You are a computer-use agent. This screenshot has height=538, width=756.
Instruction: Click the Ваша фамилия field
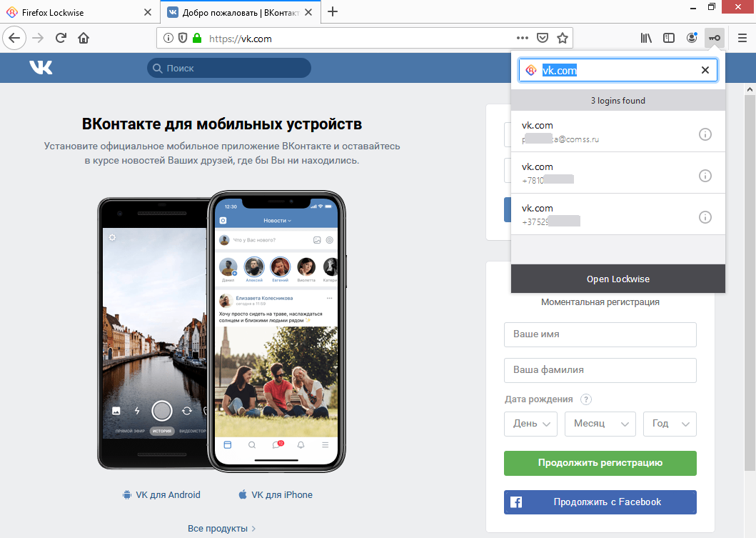[600, 370]
